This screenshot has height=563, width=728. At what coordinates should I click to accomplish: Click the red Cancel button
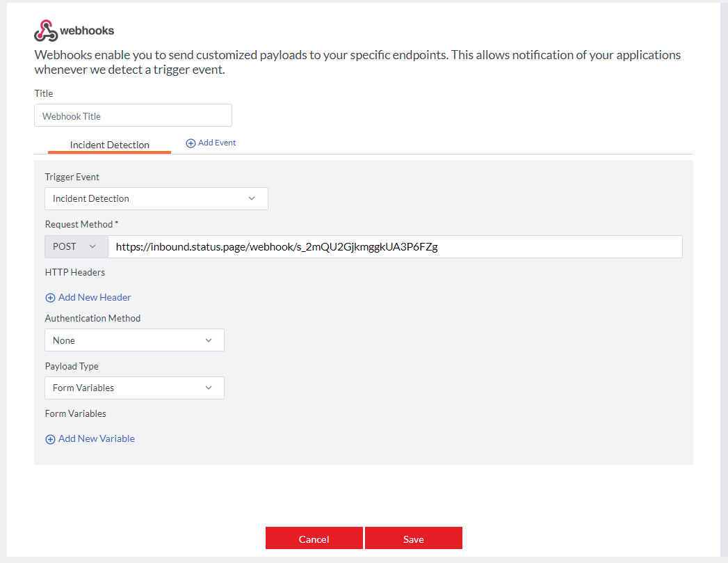click(314, 538)
